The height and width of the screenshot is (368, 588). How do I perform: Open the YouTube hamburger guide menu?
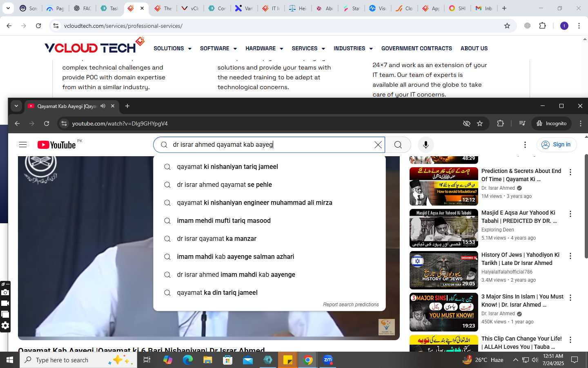point(23,145)
